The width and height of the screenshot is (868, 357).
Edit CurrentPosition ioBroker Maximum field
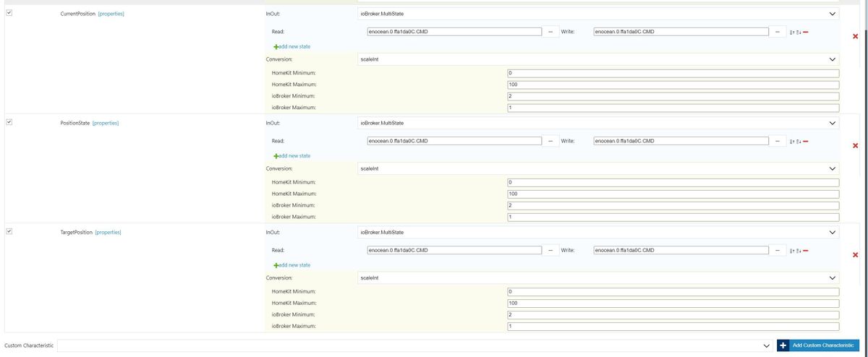tap(673, 108)
